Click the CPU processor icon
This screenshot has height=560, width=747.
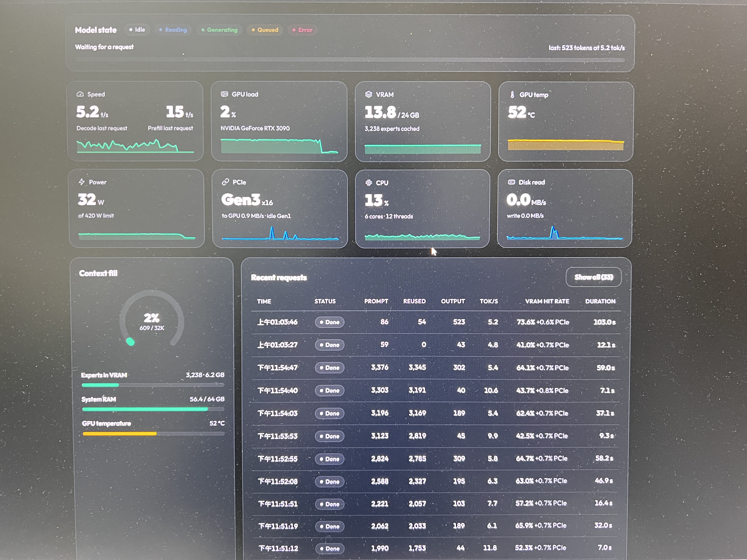[369, 183]
